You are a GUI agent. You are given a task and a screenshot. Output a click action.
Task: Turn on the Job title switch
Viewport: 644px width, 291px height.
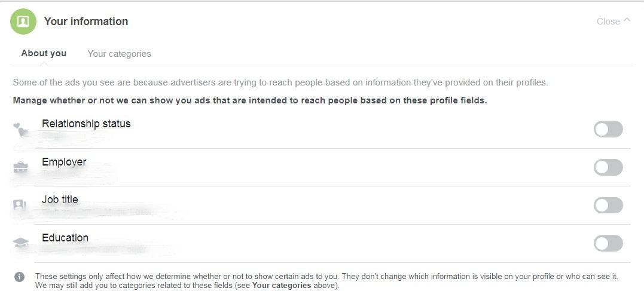point(608,205)
